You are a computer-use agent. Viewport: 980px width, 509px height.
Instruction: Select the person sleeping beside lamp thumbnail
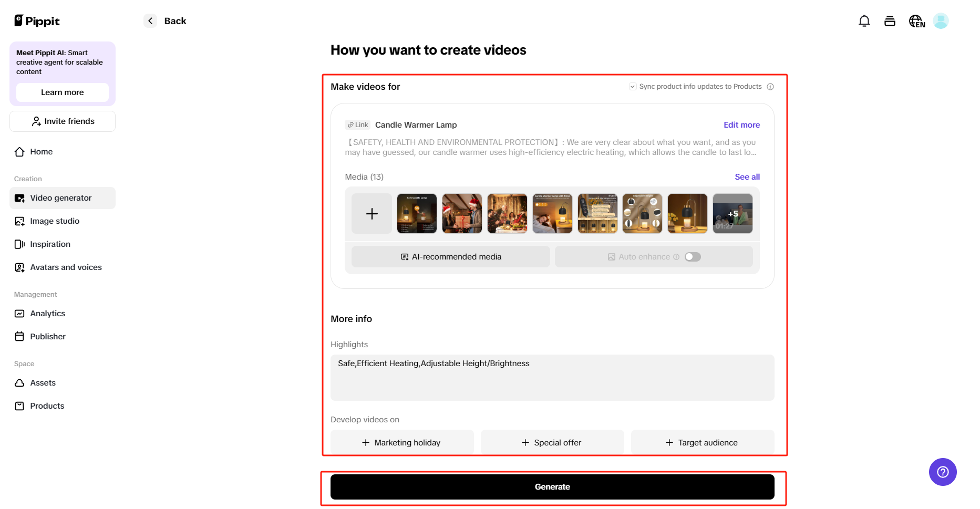click(x=552, y=214)
